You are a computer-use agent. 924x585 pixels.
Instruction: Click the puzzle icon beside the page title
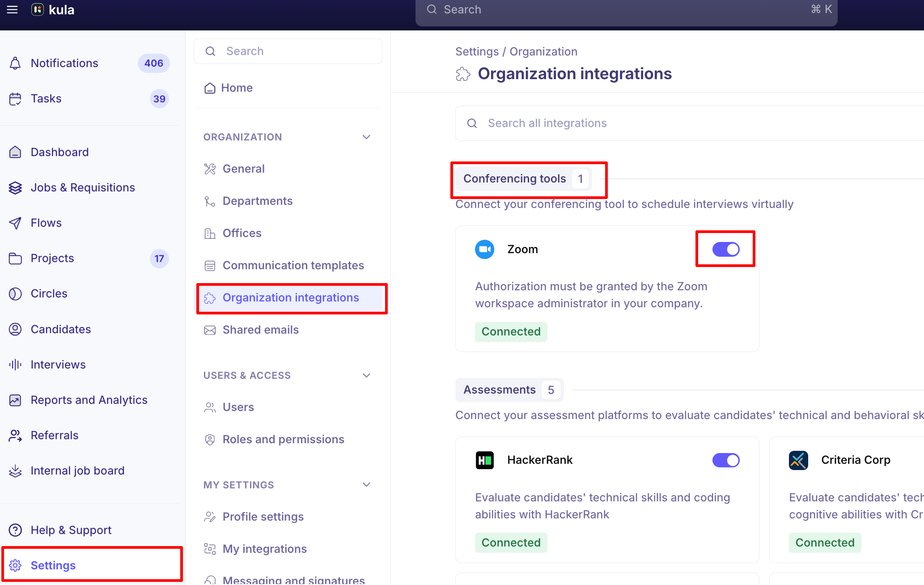463,74
